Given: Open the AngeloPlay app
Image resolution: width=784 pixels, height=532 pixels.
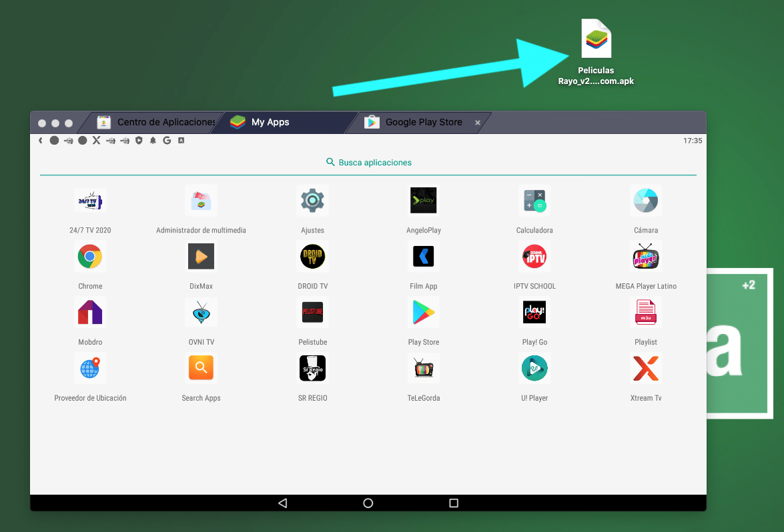Looking at the screenshot, I should 423,201.
